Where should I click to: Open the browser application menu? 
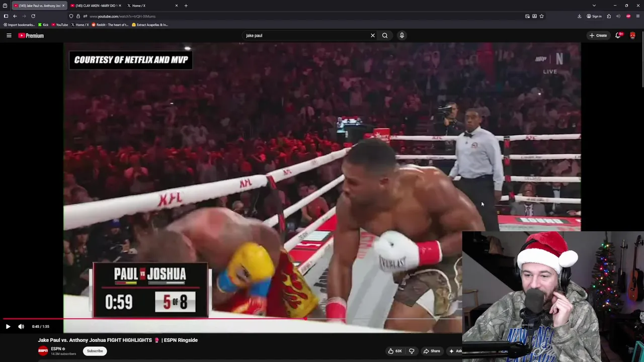pyautogui.click(x=638, y=16)
